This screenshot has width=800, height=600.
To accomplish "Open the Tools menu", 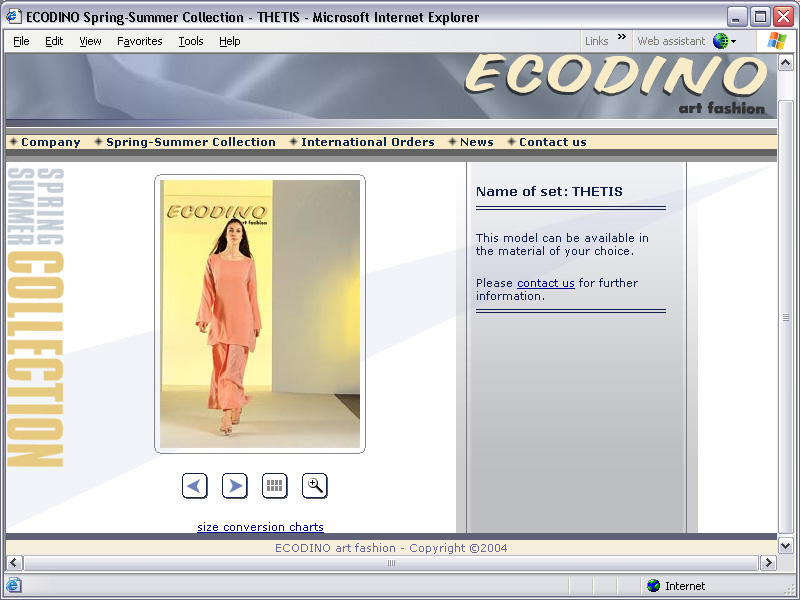I will click(191, 41).
